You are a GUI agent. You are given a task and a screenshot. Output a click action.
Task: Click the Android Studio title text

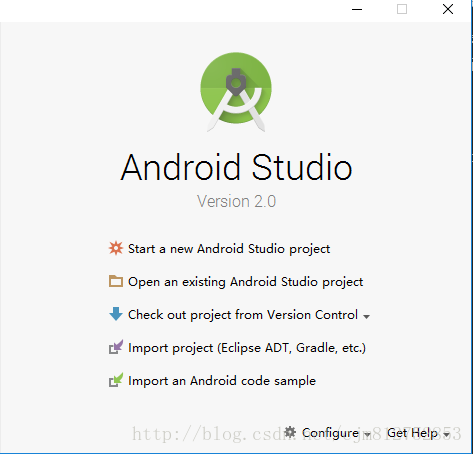tap(236, 167)
